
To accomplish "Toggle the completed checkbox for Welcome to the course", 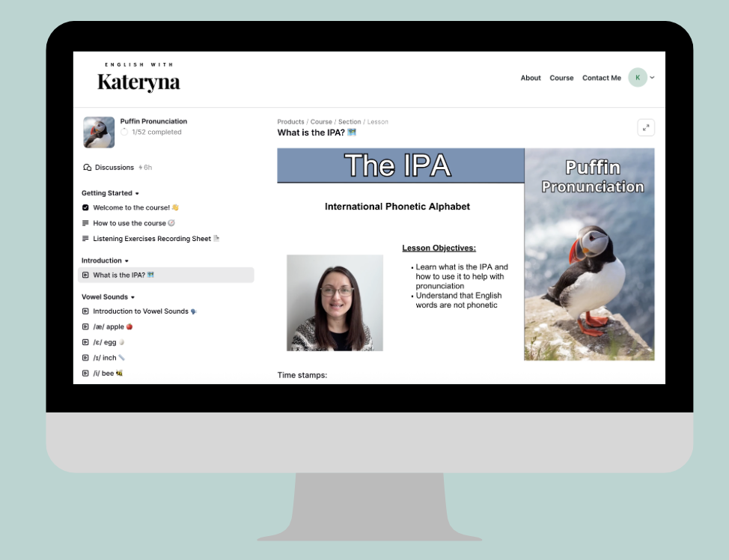I will (x=85, y=207).
